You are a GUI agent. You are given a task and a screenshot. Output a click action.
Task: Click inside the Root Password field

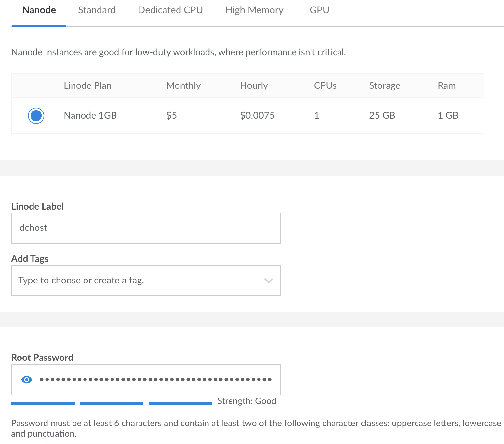coord(156,379)
